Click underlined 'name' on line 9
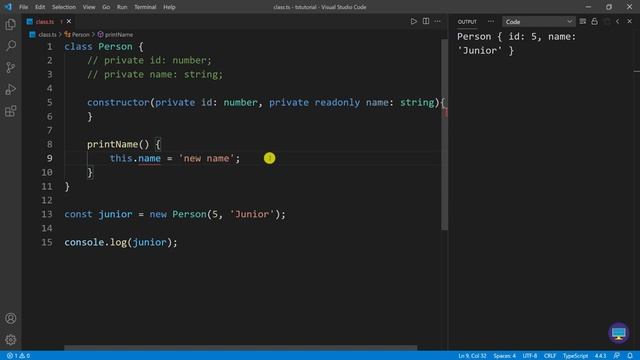The width and height of the screenshot is (640, 360). (x=149, y=158)
